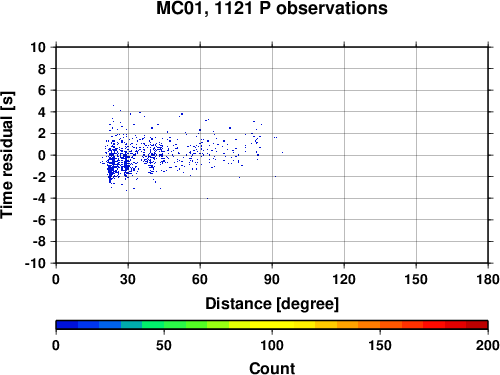Click the 'Count' colorbar label
Image resolution: width=500 pixels, height=375 pixels.
point(272,368)
